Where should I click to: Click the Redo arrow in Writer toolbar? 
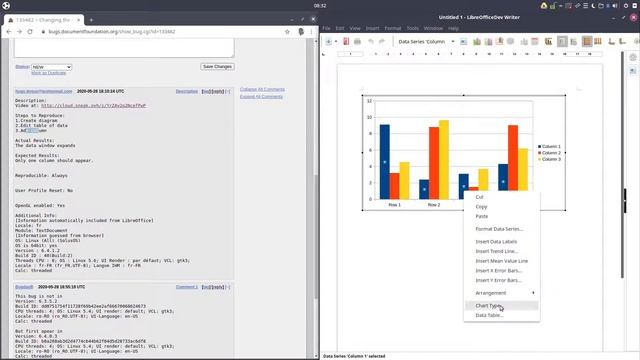coord(382,41)
